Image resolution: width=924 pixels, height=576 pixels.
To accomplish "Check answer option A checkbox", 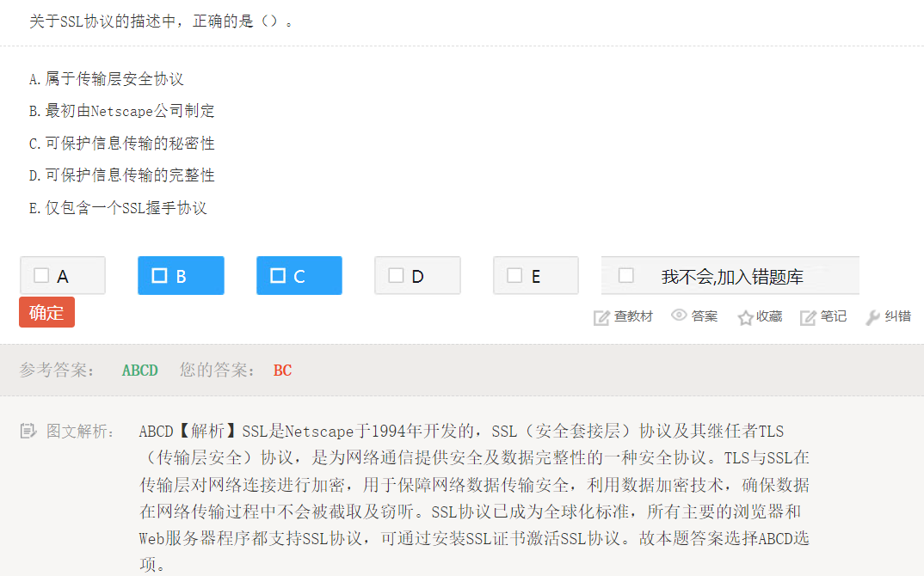I will pyautogui.click(x=41, y=275).
